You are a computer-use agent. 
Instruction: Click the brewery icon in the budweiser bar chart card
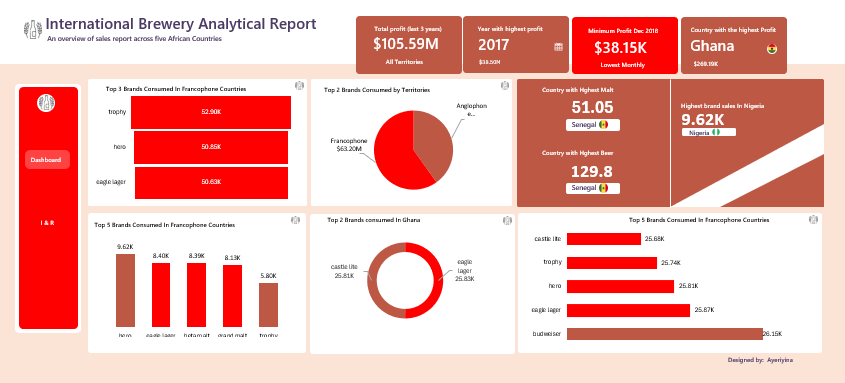813,219
